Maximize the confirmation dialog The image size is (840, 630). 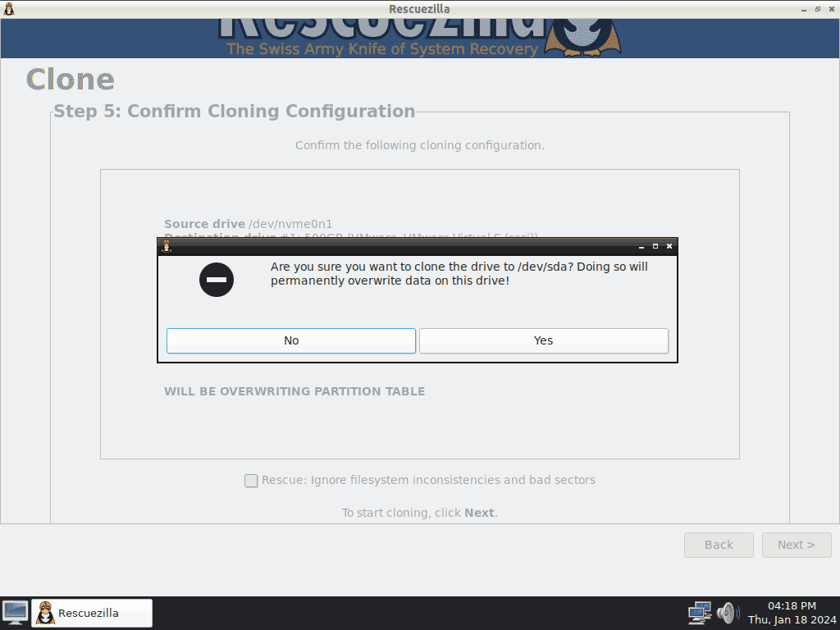click(x=655, y=246)
